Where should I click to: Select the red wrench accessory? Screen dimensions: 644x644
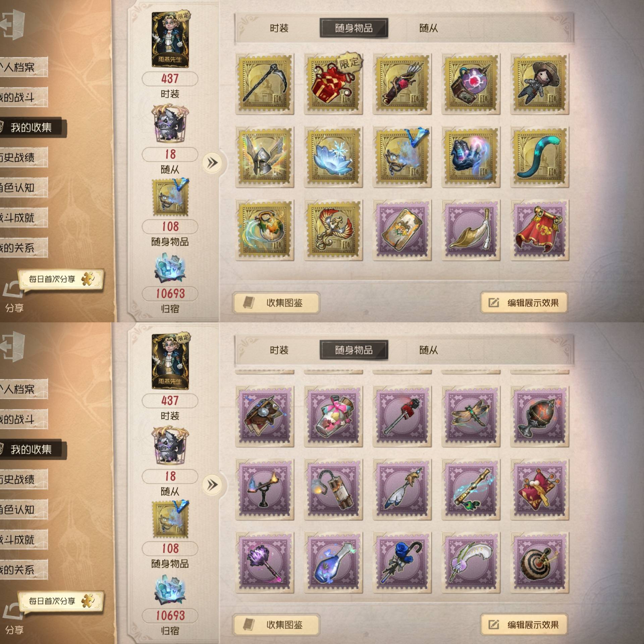click(x=402, y=416)
